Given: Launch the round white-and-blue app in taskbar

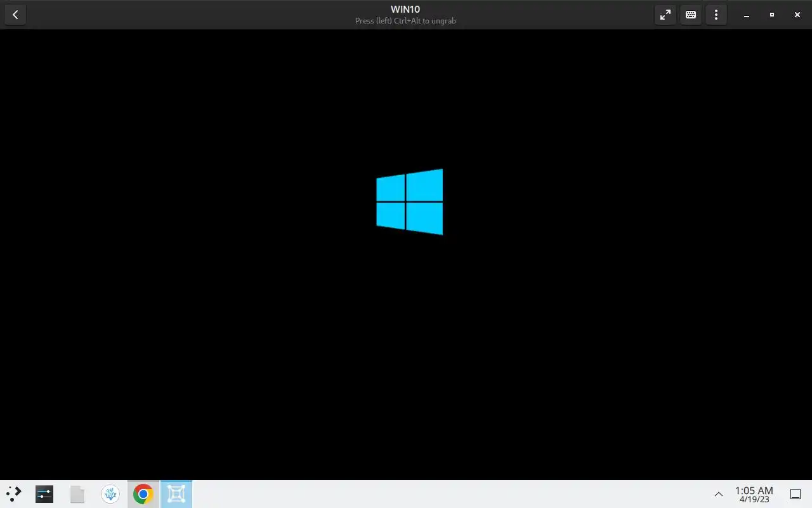Looking at the screenshot, I should [110, 494].
